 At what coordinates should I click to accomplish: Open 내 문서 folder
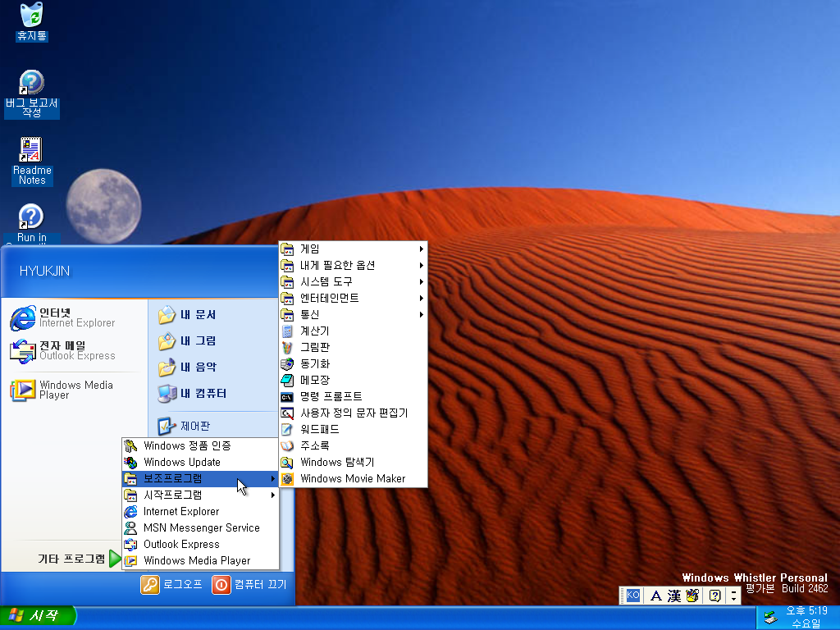(187, 314)
